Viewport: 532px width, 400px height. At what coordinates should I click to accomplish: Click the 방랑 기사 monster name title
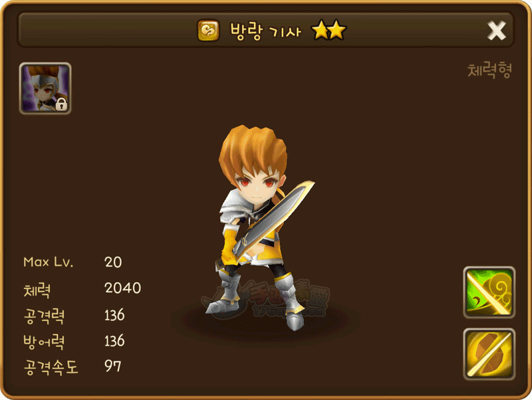[265, 31]
